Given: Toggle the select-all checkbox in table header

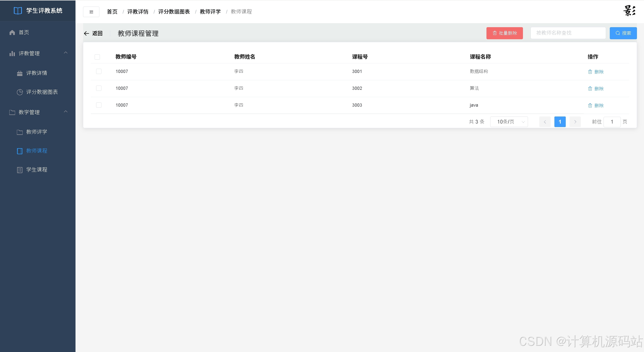Looking at the screenshot, I should [97, 57].
